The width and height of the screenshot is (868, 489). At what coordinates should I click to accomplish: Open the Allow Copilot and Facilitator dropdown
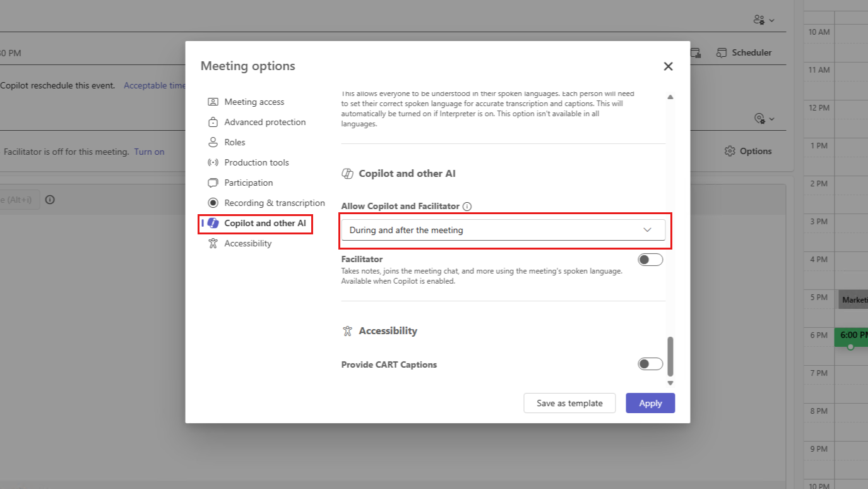pos(503,230)
